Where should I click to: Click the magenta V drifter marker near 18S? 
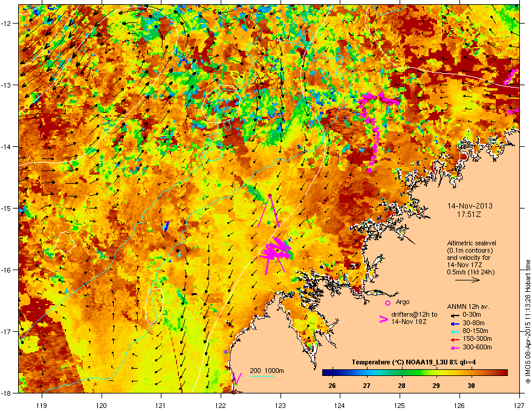point(237,378)
